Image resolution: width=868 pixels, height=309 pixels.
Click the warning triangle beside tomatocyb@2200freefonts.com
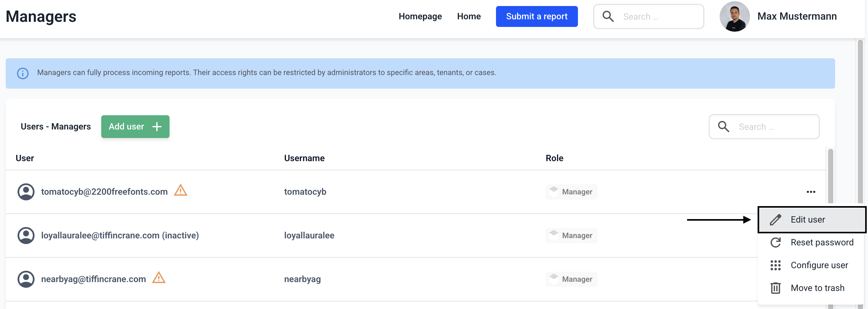(180, 191)
